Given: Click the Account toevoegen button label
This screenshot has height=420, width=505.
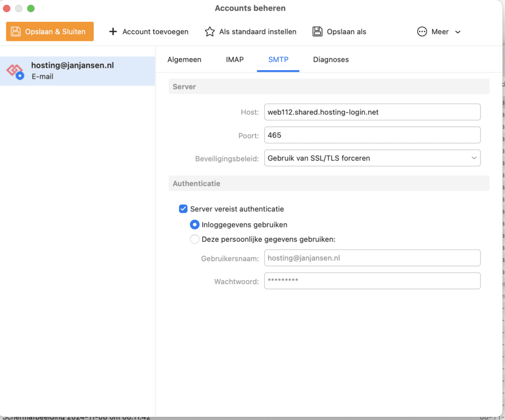Looking at the screenshot, I should click(x=155, y=32).
